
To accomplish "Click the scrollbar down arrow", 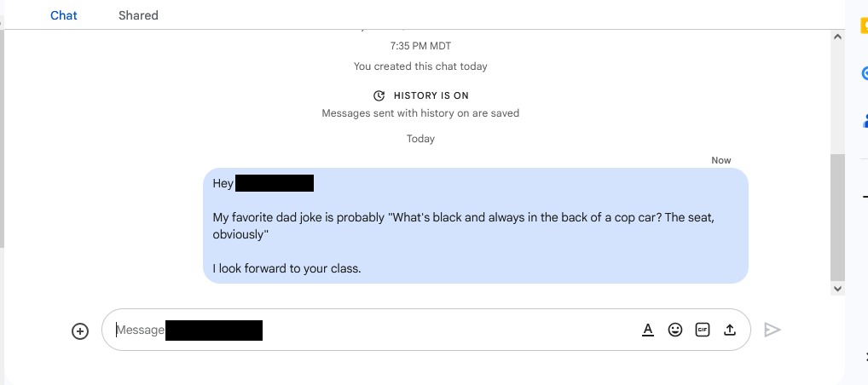I will (837, 288).
